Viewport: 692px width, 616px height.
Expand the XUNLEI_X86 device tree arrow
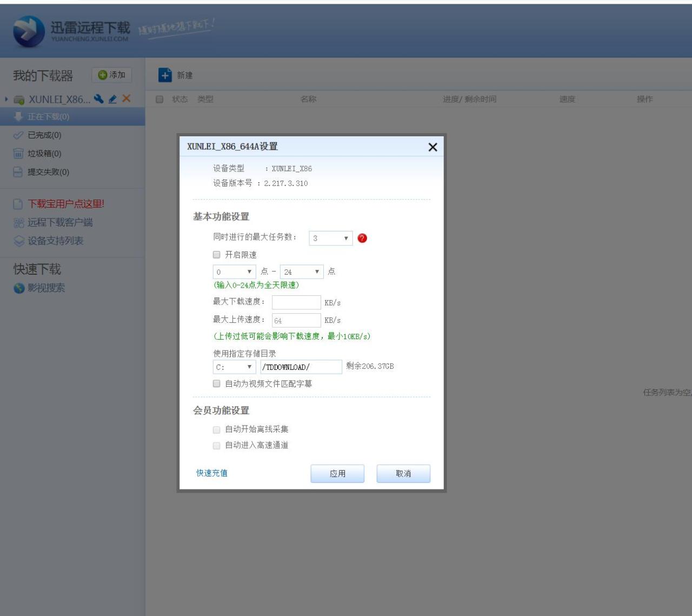(x=6, y=99)
